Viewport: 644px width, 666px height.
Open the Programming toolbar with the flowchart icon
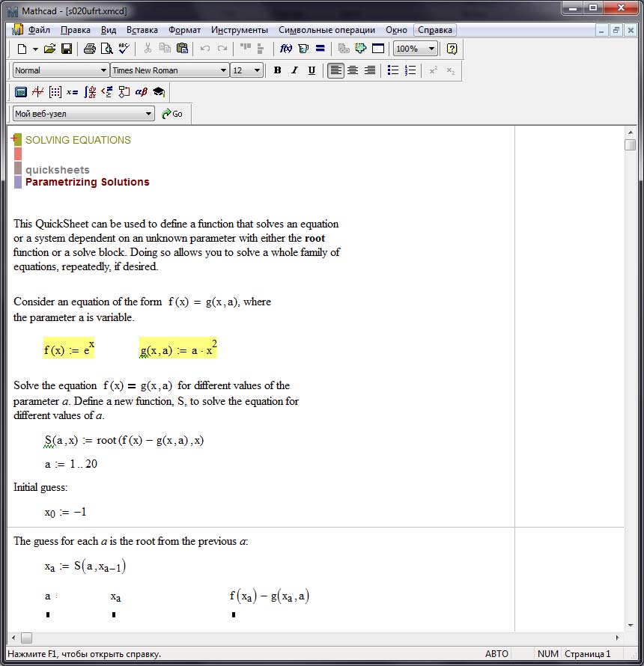[124, 92]
